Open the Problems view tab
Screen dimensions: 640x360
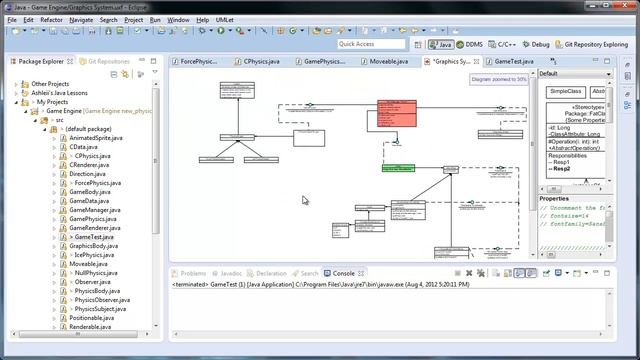189,273
